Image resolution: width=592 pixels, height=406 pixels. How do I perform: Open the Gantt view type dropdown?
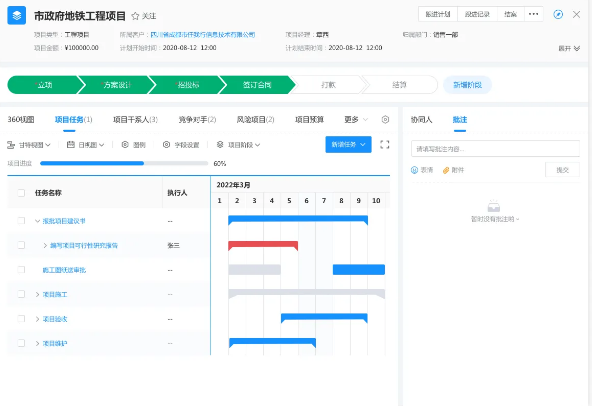click(x=29, y=145)
